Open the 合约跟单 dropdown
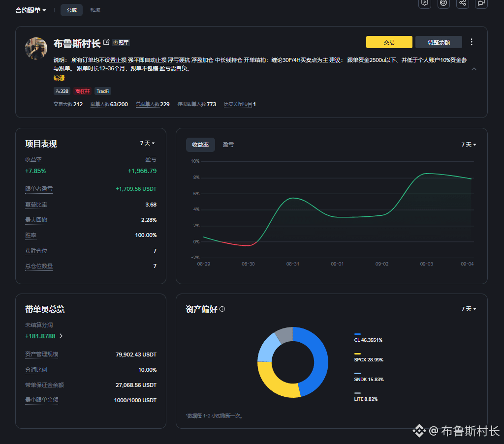 coord(31,10)
